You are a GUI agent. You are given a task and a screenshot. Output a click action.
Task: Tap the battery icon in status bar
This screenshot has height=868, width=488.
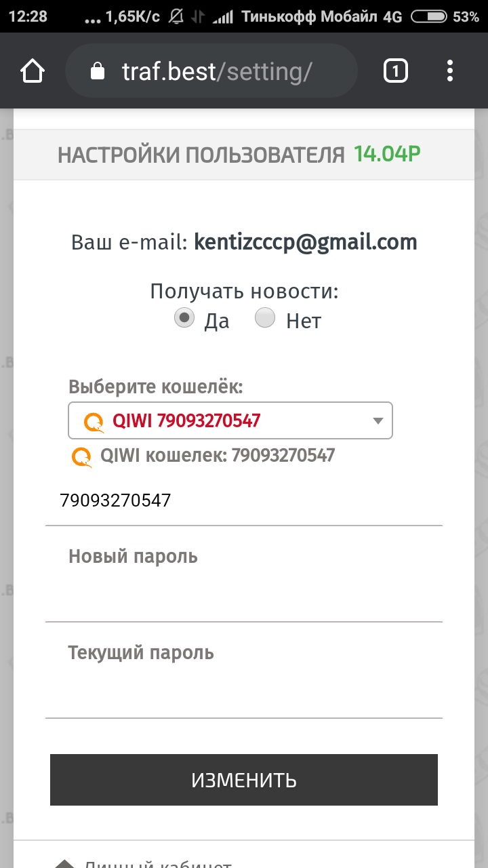(428, 17)
